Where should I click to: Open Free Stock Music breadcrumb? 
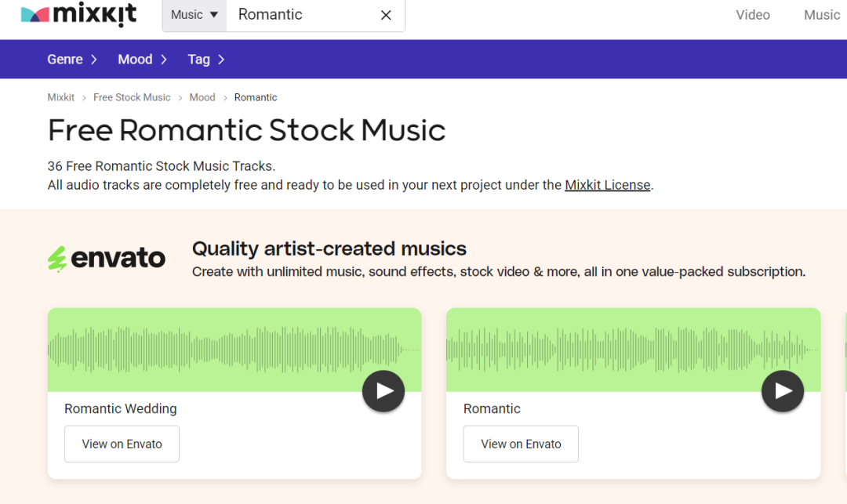pos(132,97)
